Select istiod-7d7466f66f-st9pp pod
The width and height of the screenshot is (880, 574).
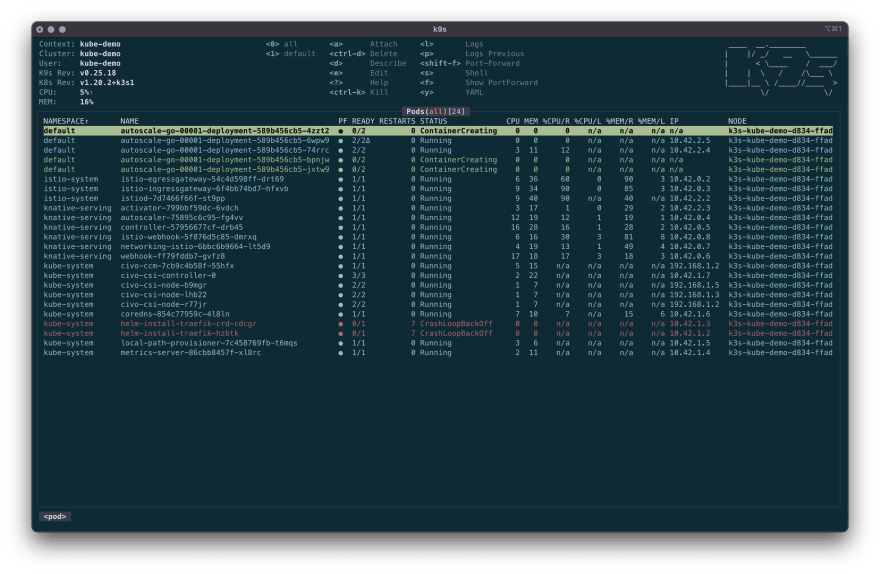(x=438, y=198)
